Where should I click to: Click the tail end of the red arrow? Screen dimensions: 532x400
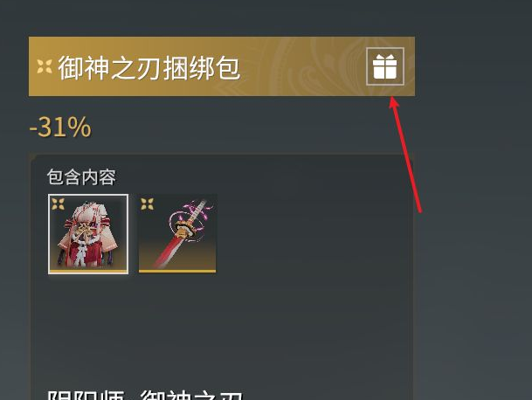419,210
